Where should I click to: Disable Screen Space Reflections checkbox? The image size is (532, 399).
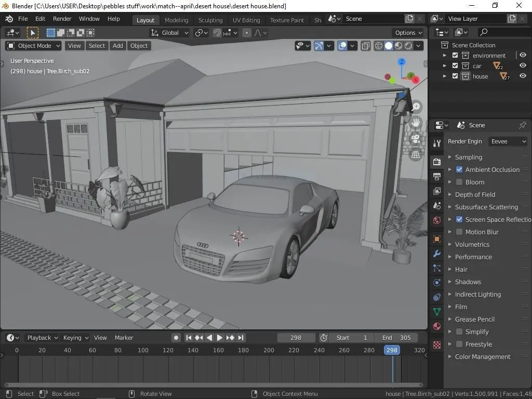(459, 220)
